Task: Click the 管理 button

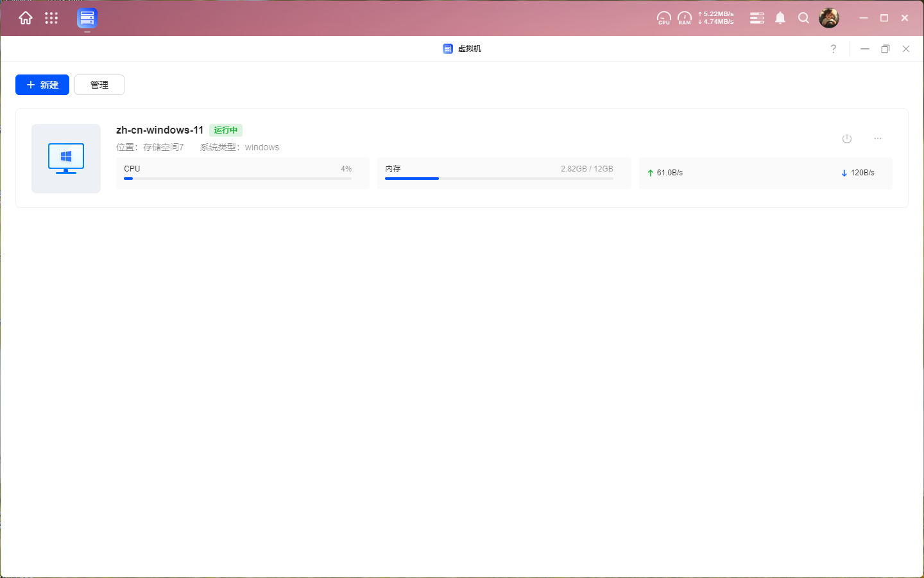Action: tap(99, 85)
